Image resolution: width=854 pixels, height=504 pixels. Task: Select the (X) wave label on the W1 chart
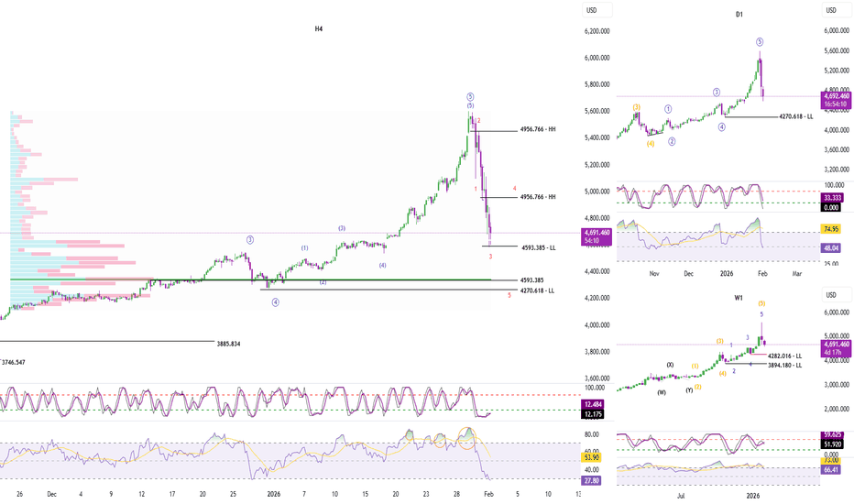click(x=670, y=365)
